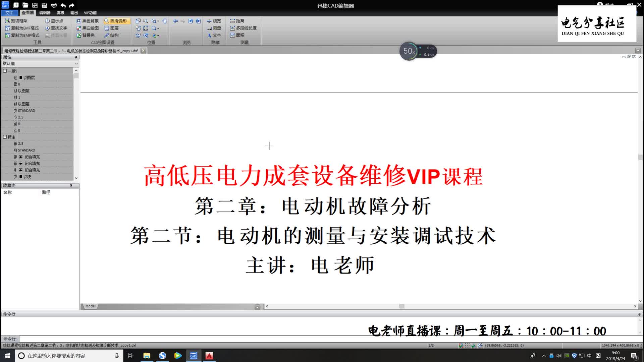Open 查找文字 find text tool
644x362 pixels.
(56, 28)
